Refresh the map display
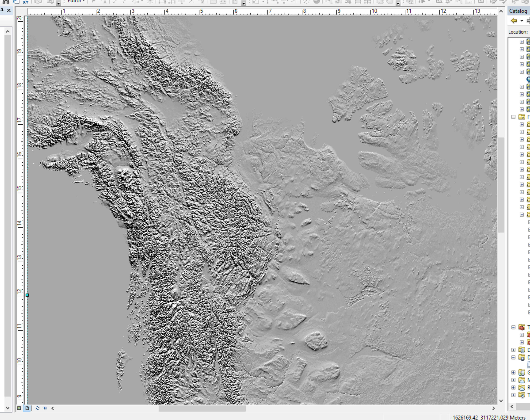 37,408
